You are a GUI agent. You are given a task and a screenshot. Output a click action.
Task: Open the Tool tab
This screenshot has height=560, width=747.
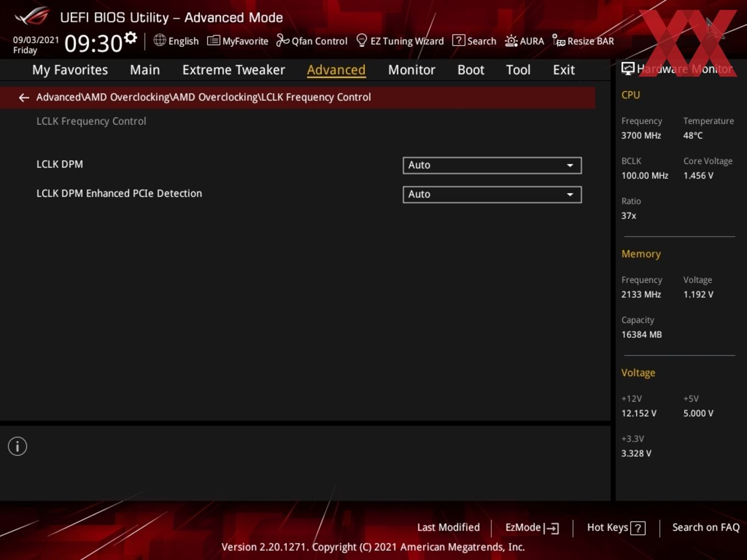coord(518,70)
